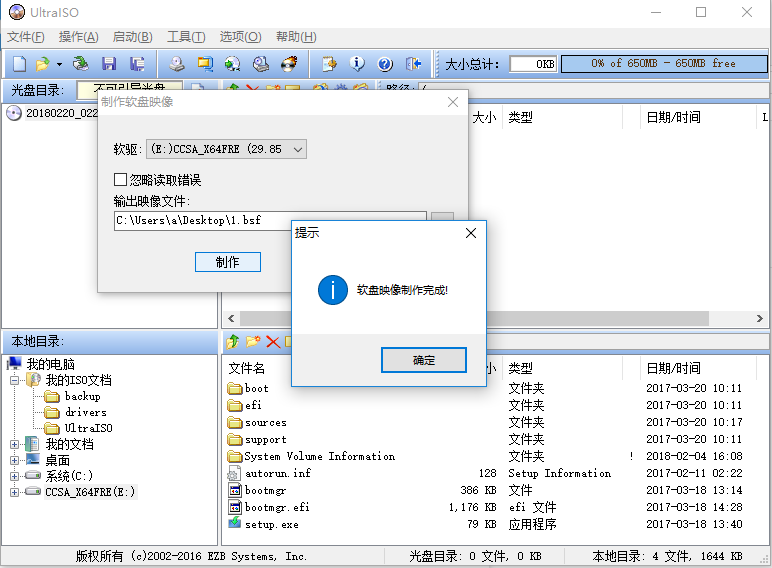Viewport: 772px width, 568px height.
Task: Click the Help question mark icon
Action: point(385,64)
